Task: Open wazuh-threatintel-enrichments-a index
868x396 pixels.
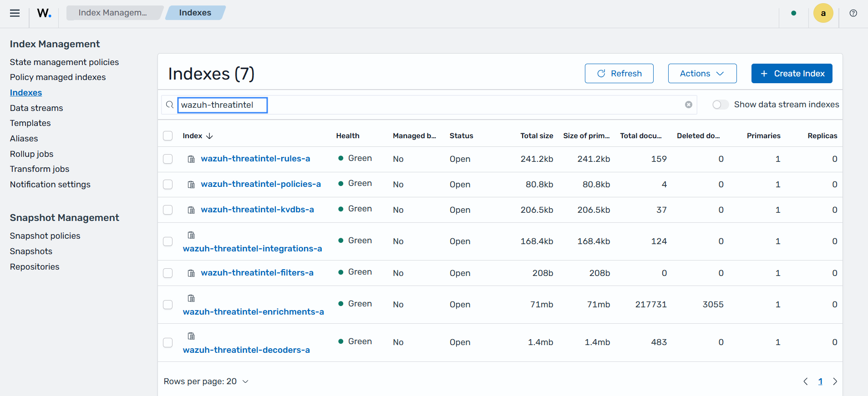Action: pyautogui.click(x=254, y=312)
